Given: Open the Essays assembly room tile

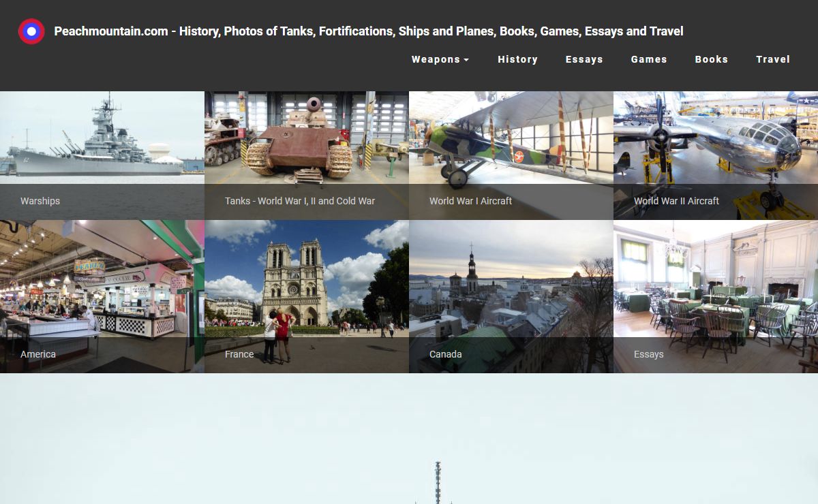Looking at the screenshot, I should [716, 286].
